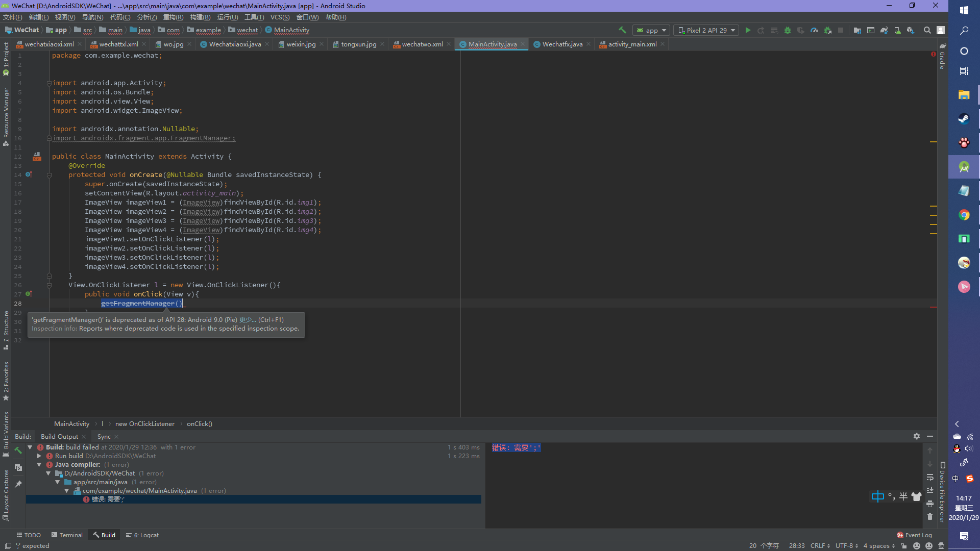Open the VCS(S) menu
This screenshot has width=980, height=551.
tap(280, 17)
